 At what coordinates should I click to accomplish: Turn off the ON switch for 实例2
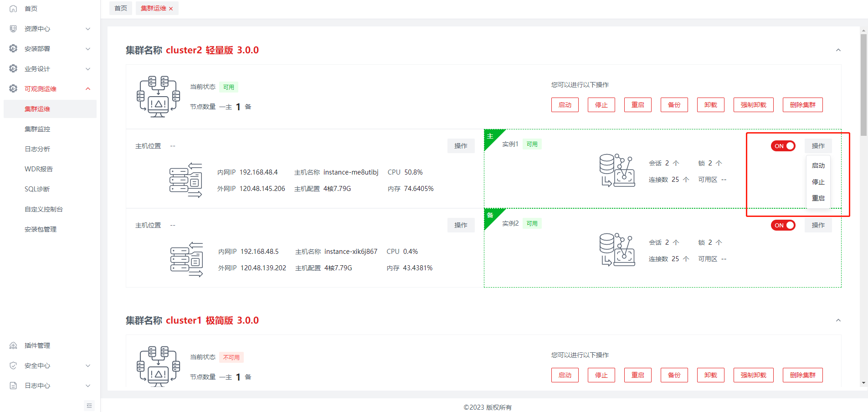pyautogui.click(x=783, y=225)
